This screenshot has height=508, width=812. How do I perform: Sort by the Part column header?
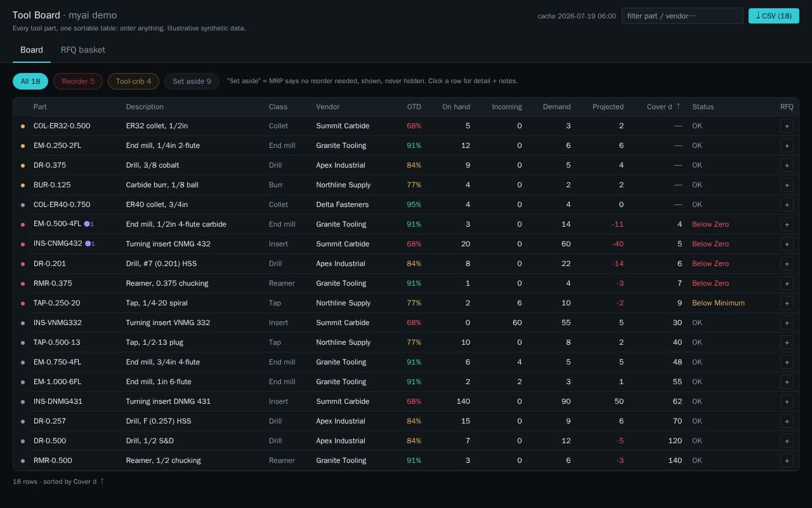pos(40,107)
